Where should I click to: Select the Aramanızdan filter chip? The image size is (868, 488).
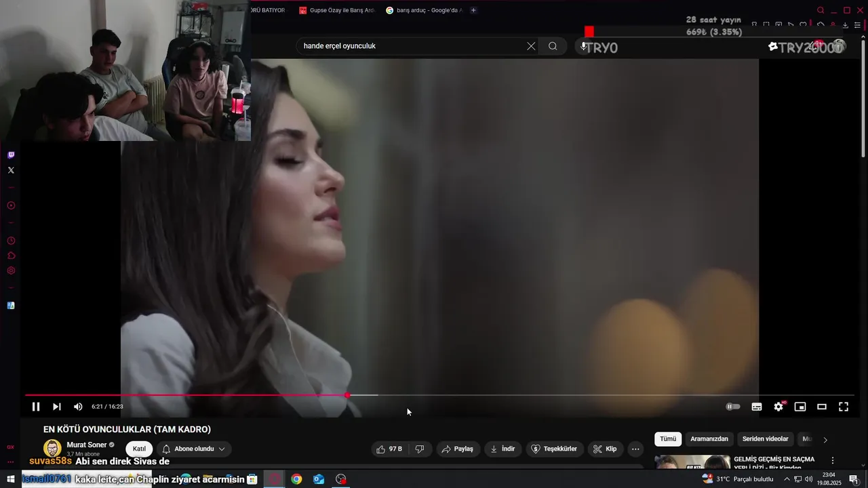[x=709, y=439]
